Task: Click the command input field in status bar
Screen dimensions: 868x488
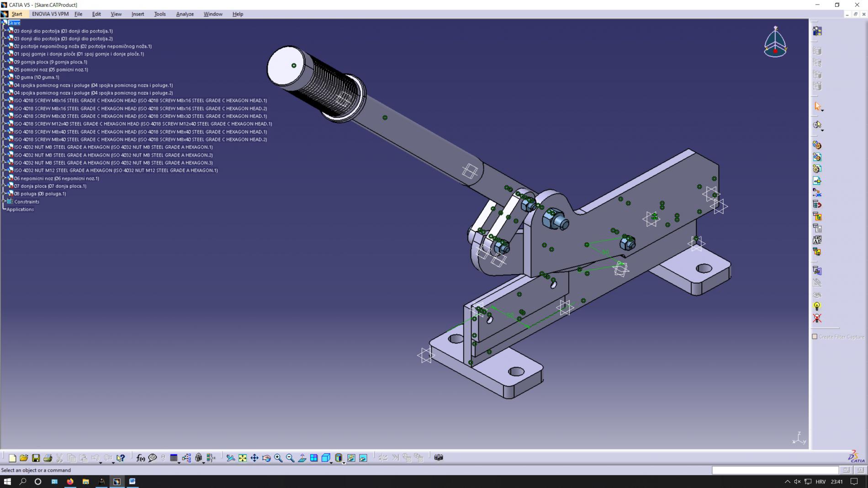Action: [x=775, y=470]
